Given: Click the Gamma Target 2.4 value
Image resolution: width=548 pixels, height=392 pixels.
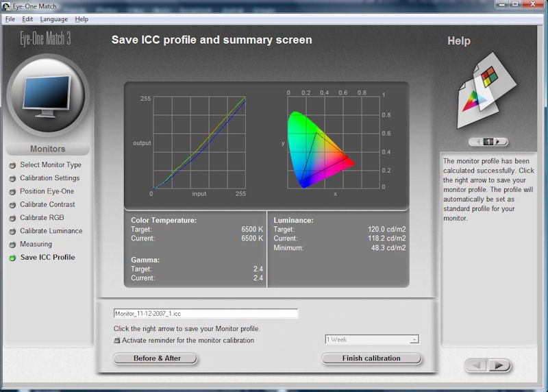Looking at the screenshot, I should (258, 269).
